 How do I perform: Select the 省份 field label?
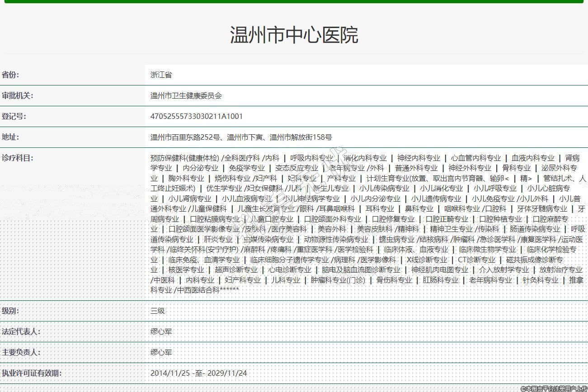coord(10,75)
